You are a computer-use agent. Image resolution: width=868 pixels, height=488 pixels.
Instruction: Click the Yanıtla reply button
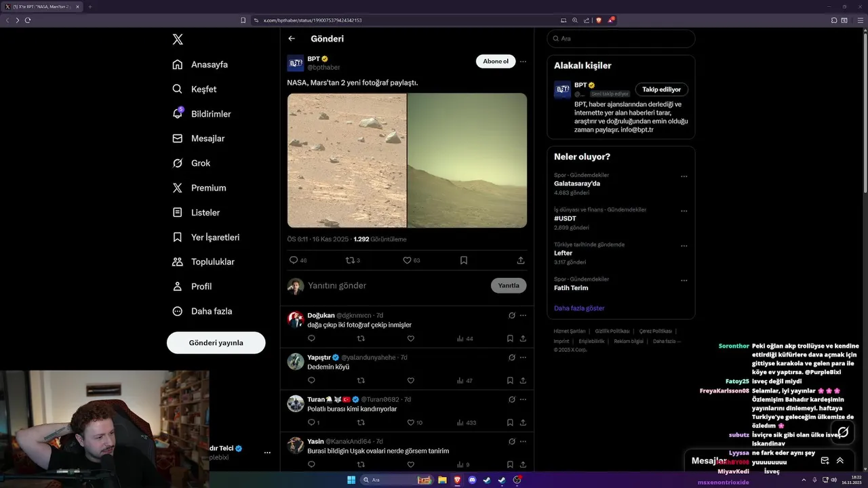coord(509,285)
